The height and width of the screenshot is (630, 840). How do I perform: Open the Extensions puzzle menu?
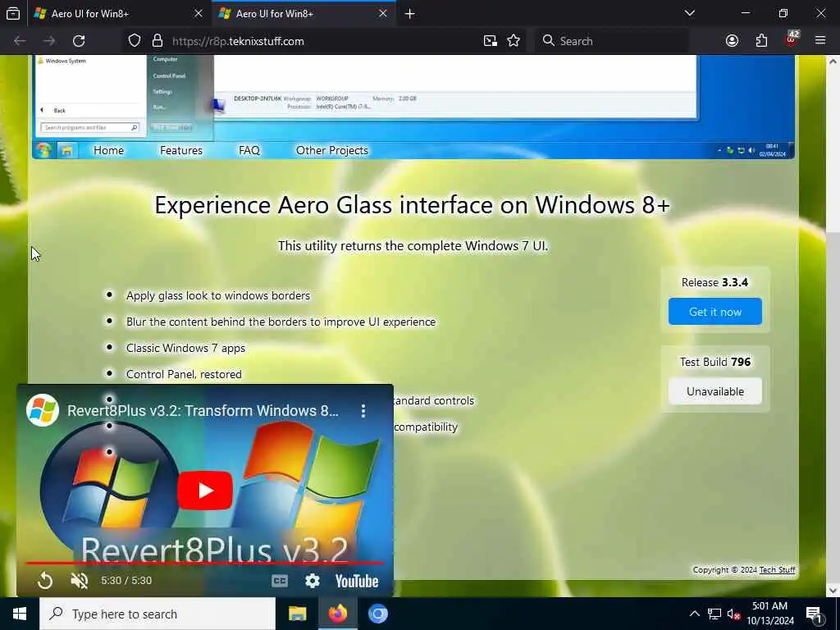click(x=761, y=41)
